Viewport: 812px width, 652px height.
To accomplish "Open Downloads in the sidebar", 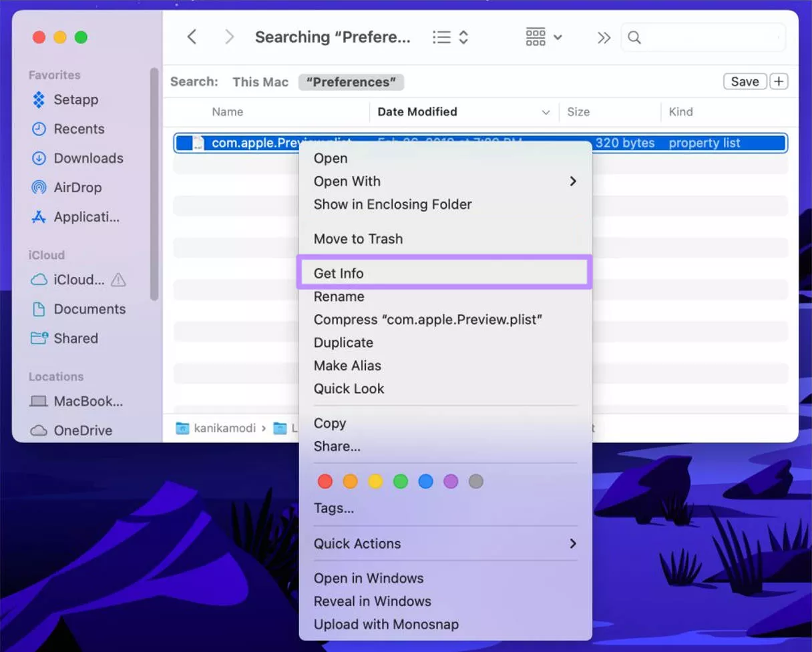I will tap(77, 158).
